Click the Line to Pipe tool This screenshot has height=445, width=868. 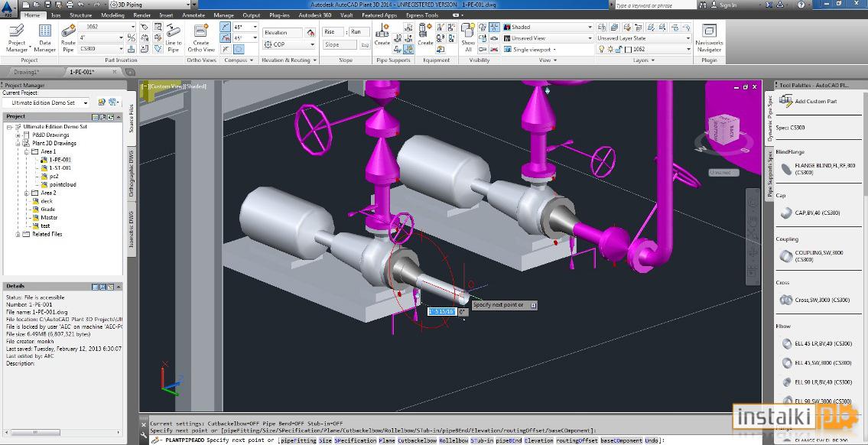coord(174,37)
